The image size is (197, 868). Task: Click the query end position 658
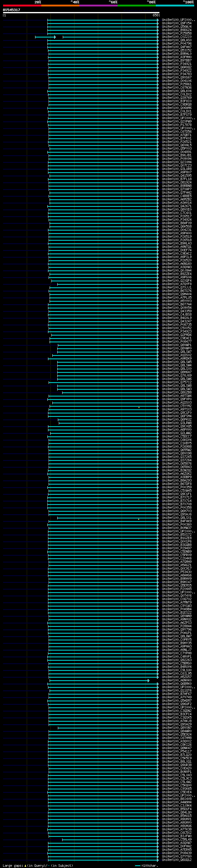click(x=155, y=15)
